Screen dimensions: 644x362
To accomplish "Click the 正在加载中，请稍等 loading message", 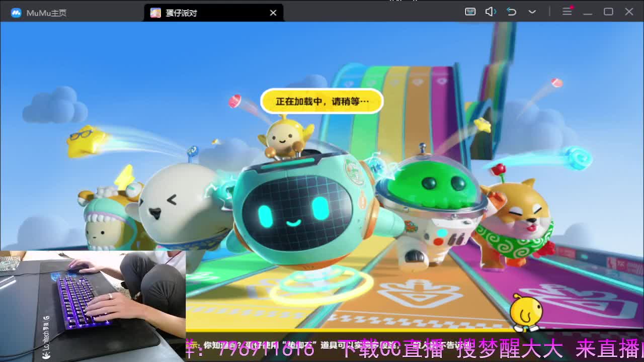I will click(322, 101).
